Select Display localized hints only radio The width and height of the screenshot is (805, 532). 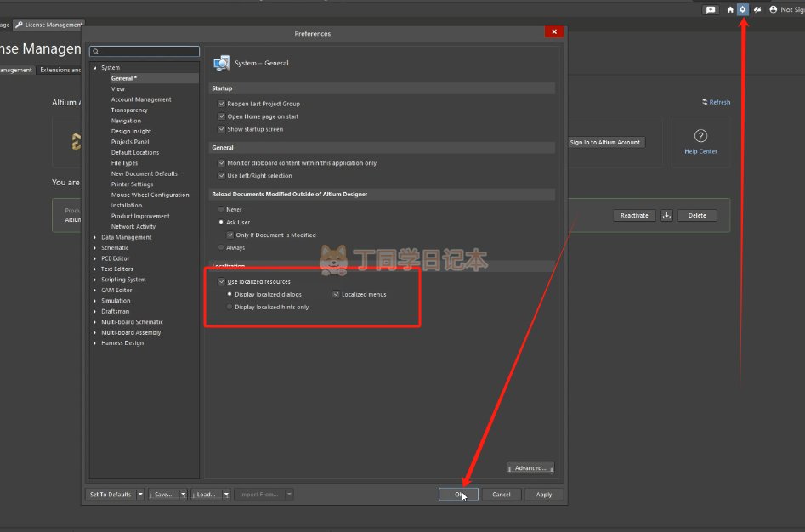230,307
